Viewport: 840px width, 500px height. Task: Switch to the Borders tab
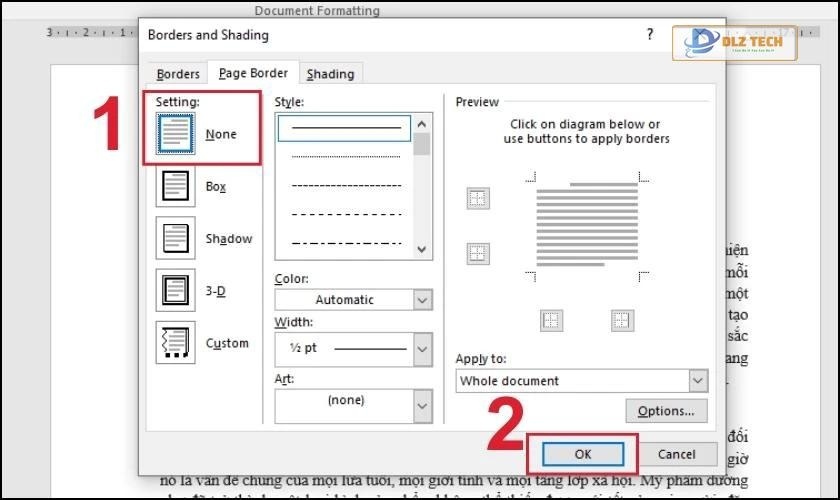178,74
